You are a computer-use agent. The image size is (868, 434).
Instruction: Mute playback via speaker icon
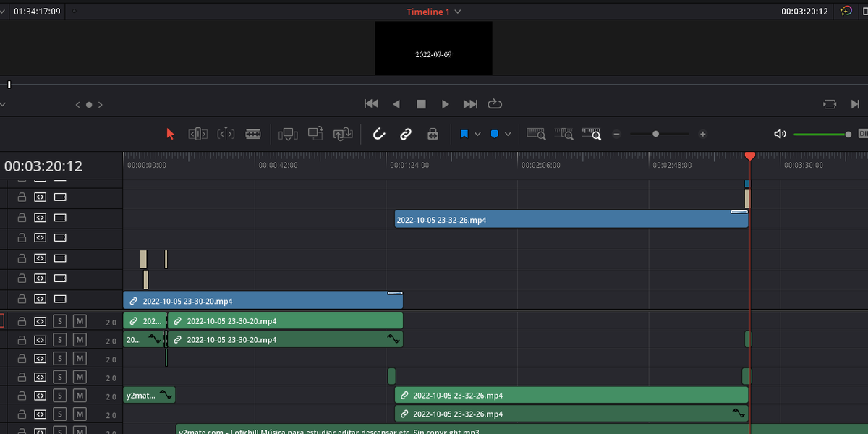coord(780,134)
